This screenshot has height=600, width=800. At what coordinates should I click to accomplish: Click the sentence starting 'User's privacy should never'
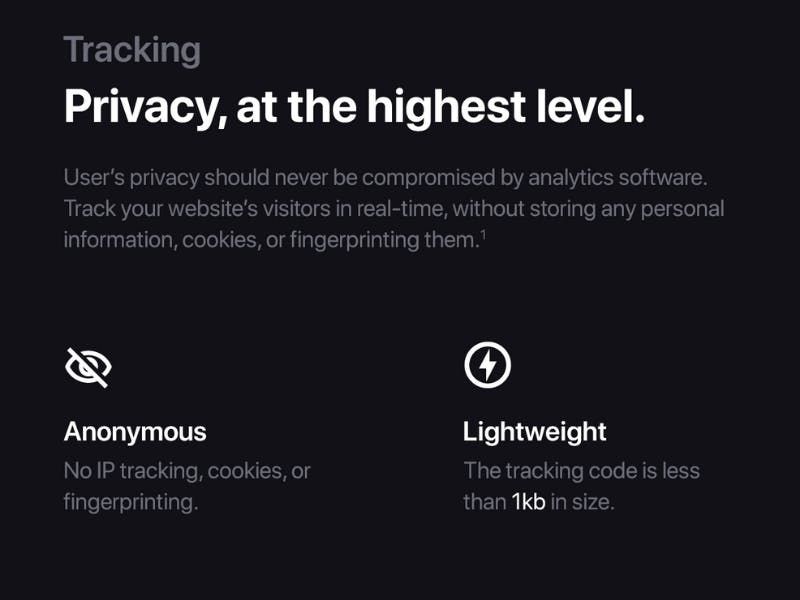tap(386, 178)
